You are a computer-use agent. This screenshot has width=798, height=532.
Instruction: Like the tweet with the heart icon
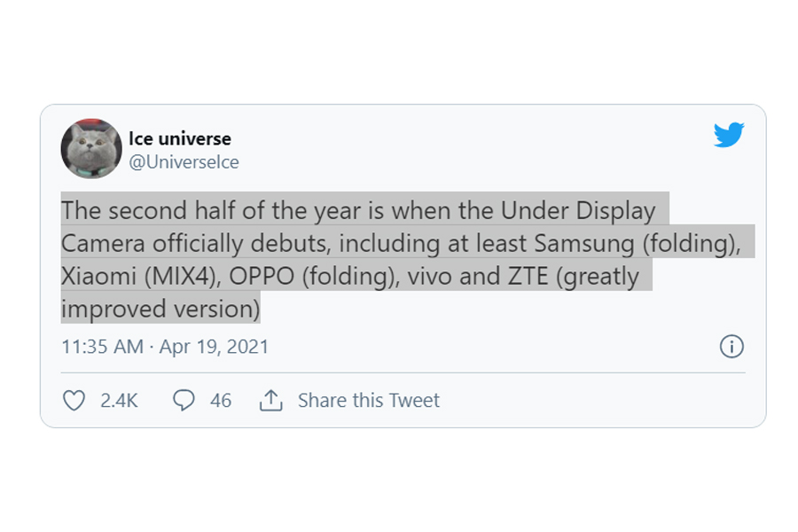tap(74, 401)
